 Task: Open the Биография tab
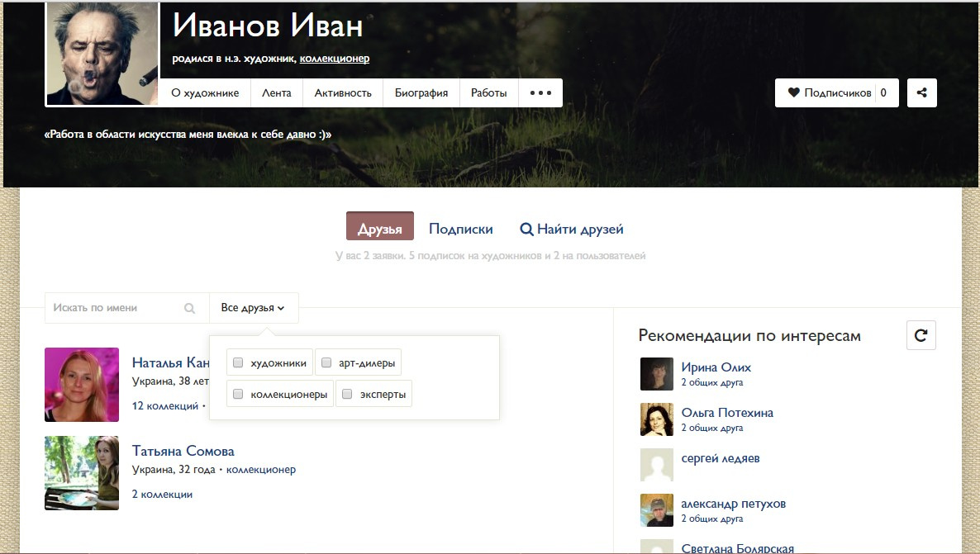(x=421, y=93)
